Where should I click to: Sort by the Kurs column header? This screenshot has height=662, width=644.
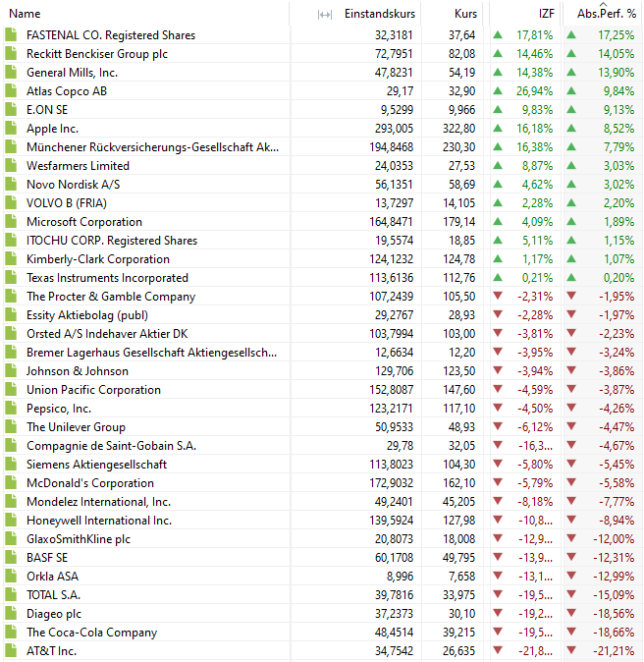(465, 14)
